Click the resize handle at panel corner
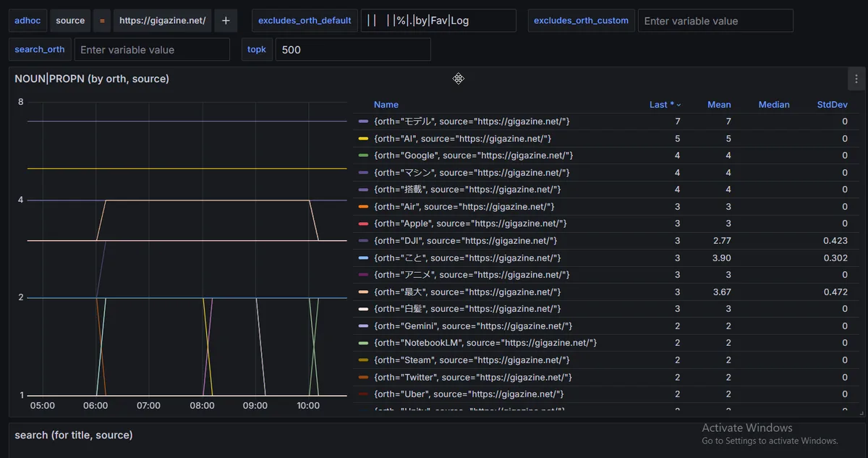The width and height of the screenshot is (868, 458). [x=861, y=412]
